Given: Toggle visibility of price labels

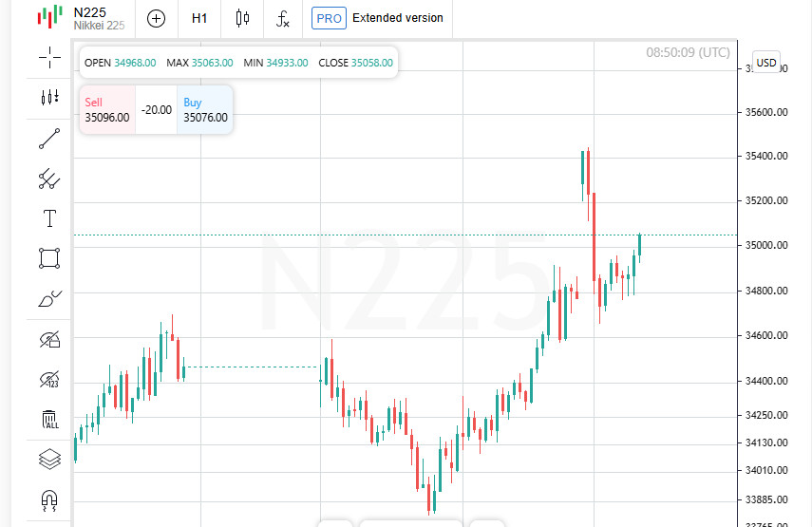Looking at the screenshot, I should point(49,380).
